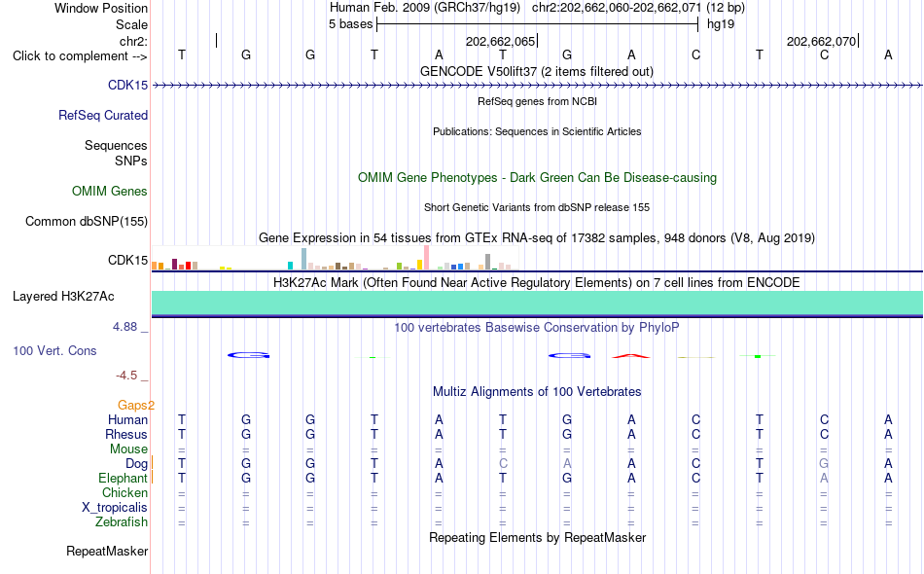Click the Mouse species label
The height and width of the screenshot is (574, 924).
pos(128,449)
